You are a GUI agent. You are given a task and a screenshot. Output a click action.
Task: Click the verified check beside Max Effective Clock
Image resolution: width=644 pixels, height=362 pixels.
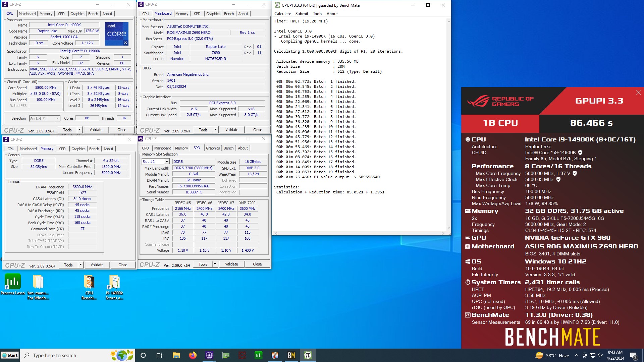click(558, 179)
